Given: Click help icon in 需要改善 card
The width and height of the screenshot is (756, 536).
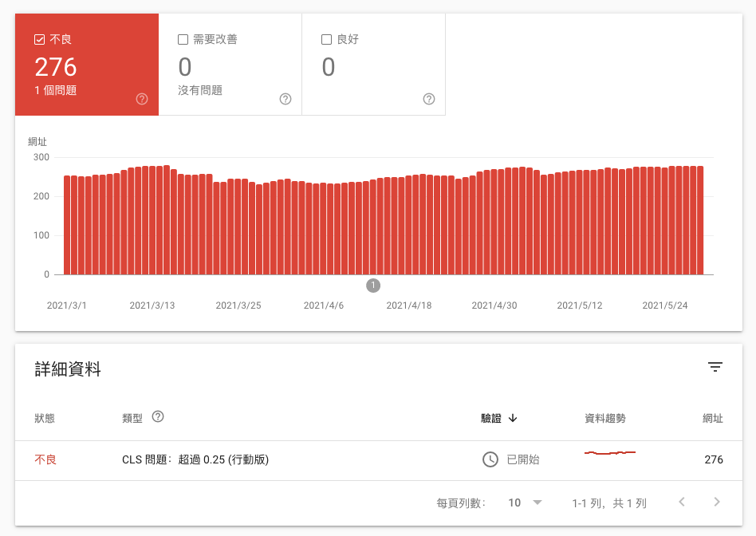Looking at the screenshot, I should 285,99.
